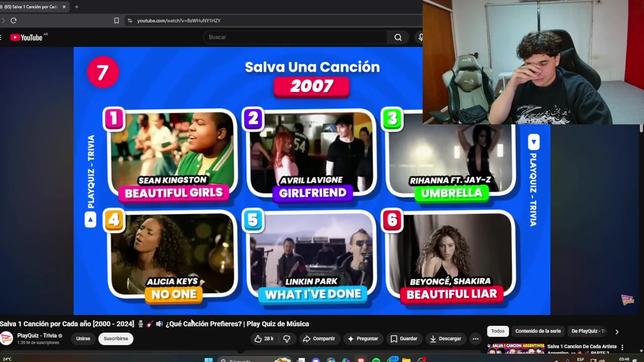Click the YouTube logo home link
Viewport: 644px width, 362px height.
click(27, 37)
